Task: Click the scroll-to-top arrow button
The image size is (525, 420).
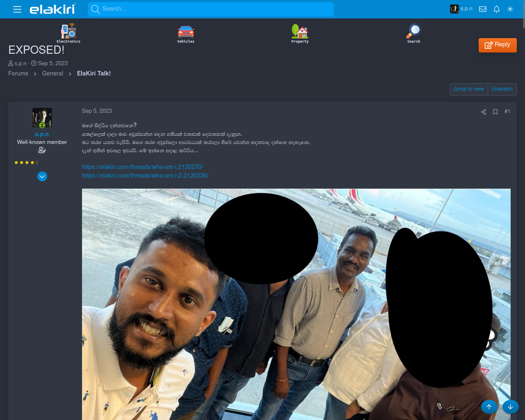Action: pos(489,407)
